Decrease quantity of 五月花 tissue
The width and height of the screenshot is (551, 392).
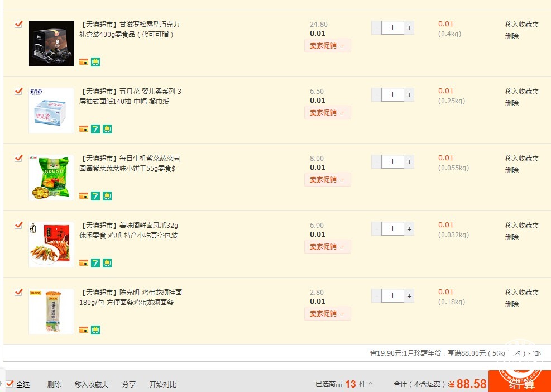(x=376, y=95)
